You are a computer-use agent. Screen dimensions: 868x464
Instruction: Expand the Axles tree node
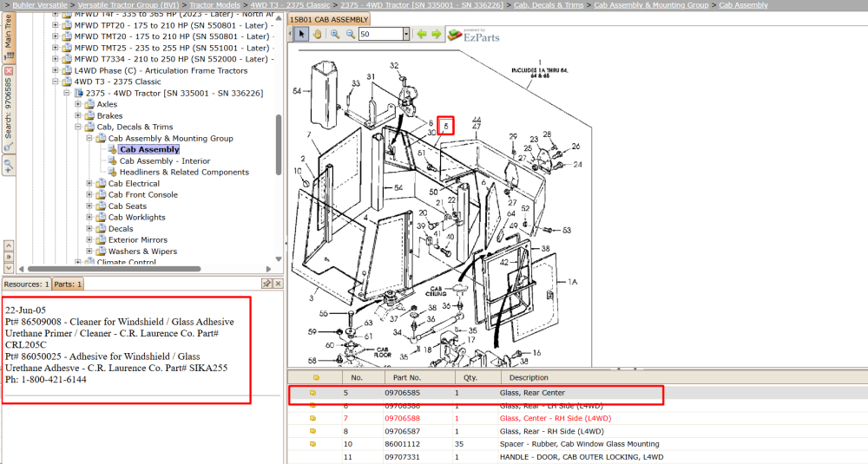[x=78, y=104]
